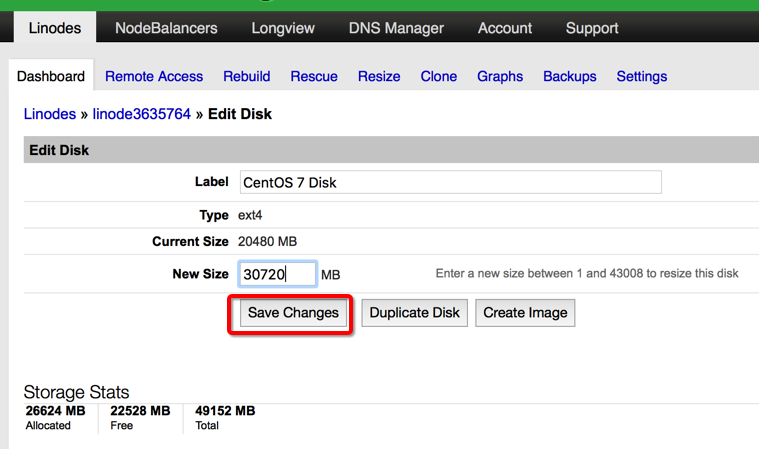
Task: View the Graphs sub-tab
Action: [500, 76]
